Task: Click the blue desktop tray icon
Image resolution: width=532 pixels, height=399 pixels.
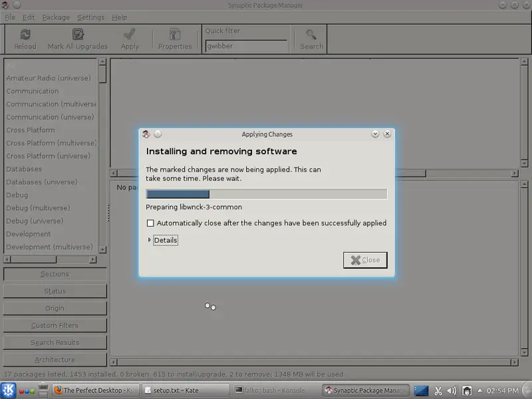Action: pyautogui.click(x=421, y=391)
